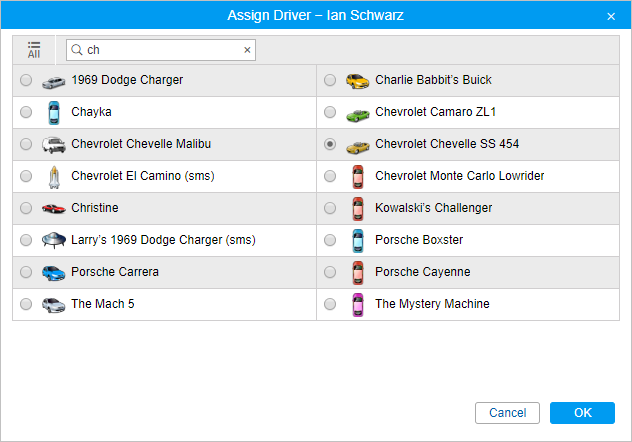Click the Chevrolet Camaro ZL1 green car icon
Image resolution: width=632 pixels, height=442 pixels.
click(x=357, y=112)
